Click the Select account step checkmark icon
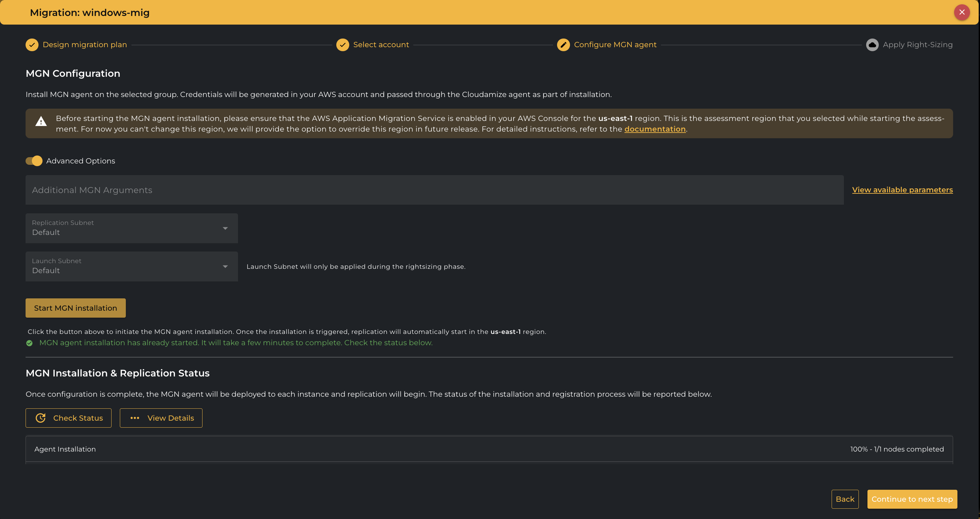Image resolution: width=980 pixels, height=519 pixels. point(342,45)
